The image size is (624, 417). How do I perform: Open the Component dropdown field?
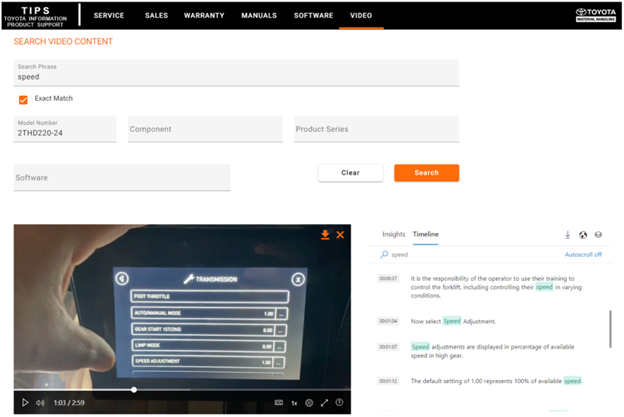[205, 129]
